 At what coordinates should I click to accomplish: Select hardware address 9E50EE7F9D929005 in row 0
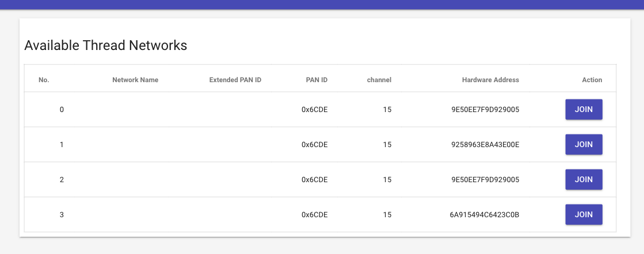(x=486, y=110)
